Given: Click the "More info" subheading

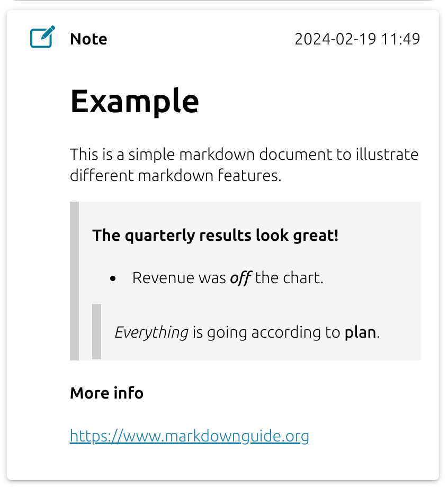Looking at the screenshot, I should (106, 393).
